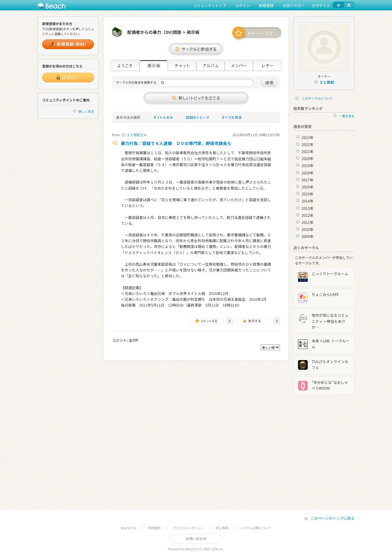The width and height of the screenshot is (392, 557).
Task: Click Beachとは footer link
Action: coord(128,528)
